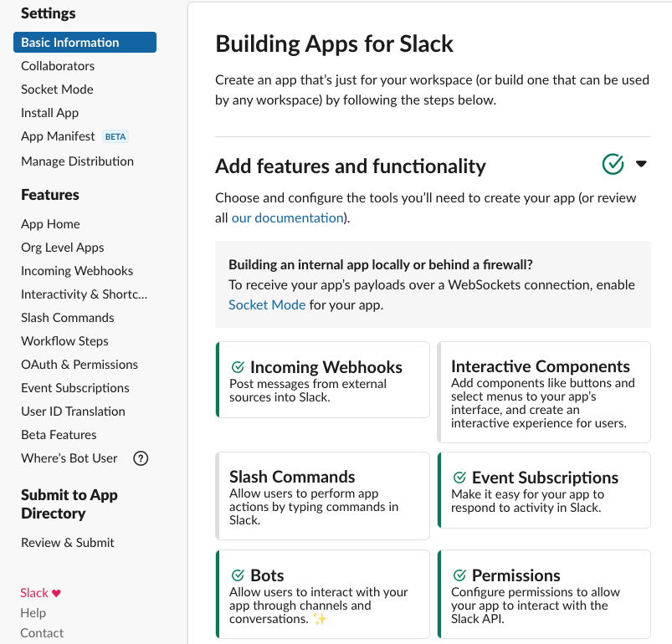672x644 pixels.
Task: Open the Help footer link
Action: click(x=33, y=613)
